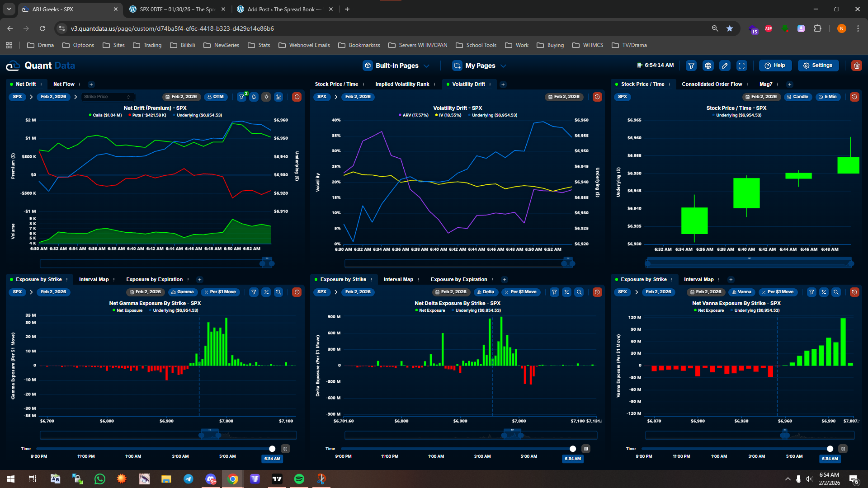Expand the Built-In Pages dropdown

[396, 66]
